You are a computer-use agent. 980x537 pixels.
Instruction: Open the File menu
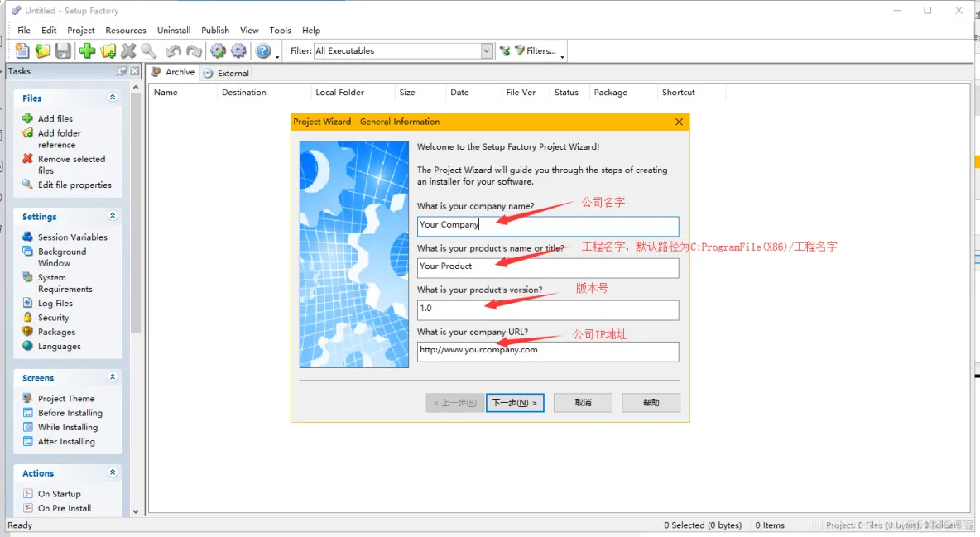(24, 30)
